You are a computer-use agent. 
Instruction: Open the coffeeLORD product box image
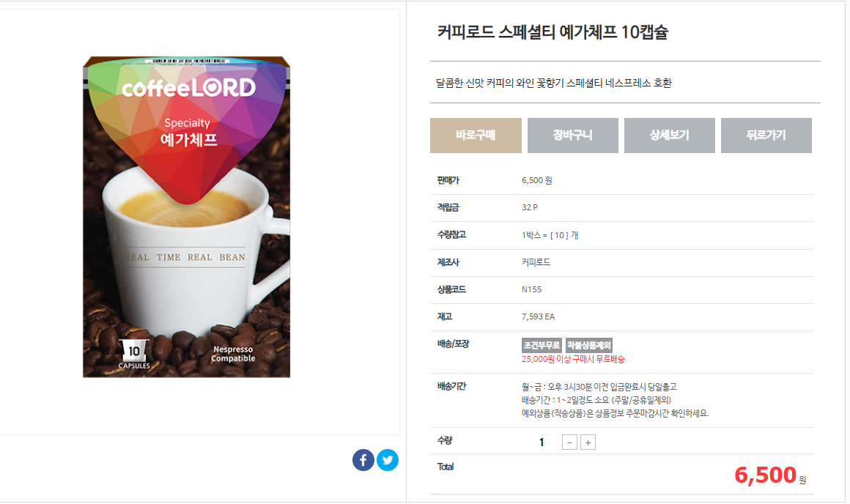point(186,216)
